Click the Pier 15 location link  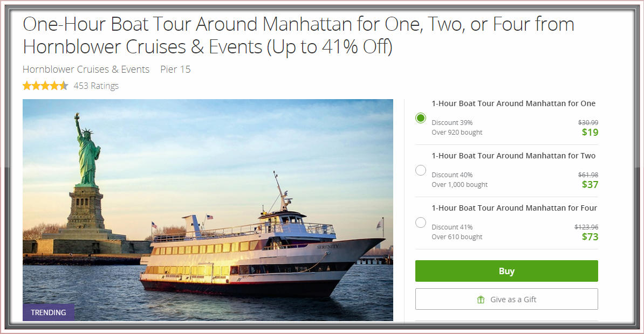(x=175, y=69)
